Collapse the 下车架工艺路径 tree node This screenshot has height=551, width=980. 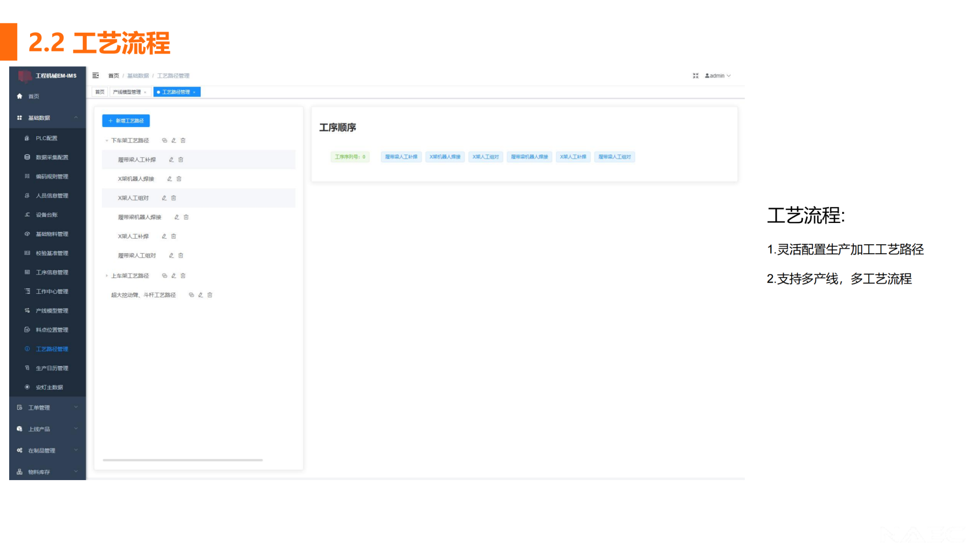coord(107,140)
